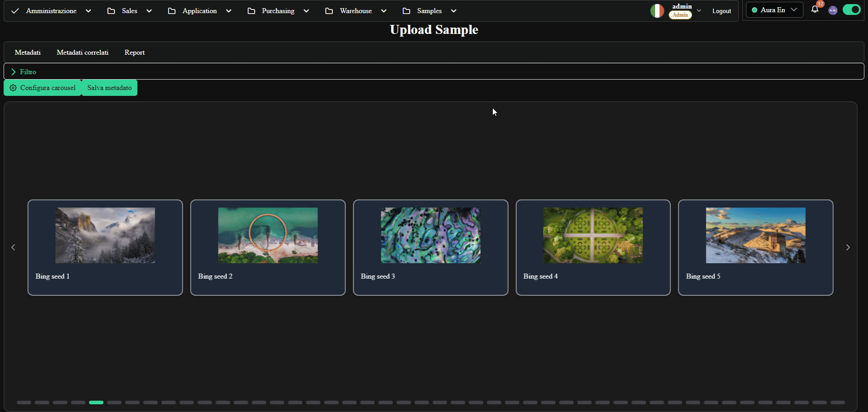Click the Logout link
The width and height of the screenshot is (868, 412).
pos(722,11)
